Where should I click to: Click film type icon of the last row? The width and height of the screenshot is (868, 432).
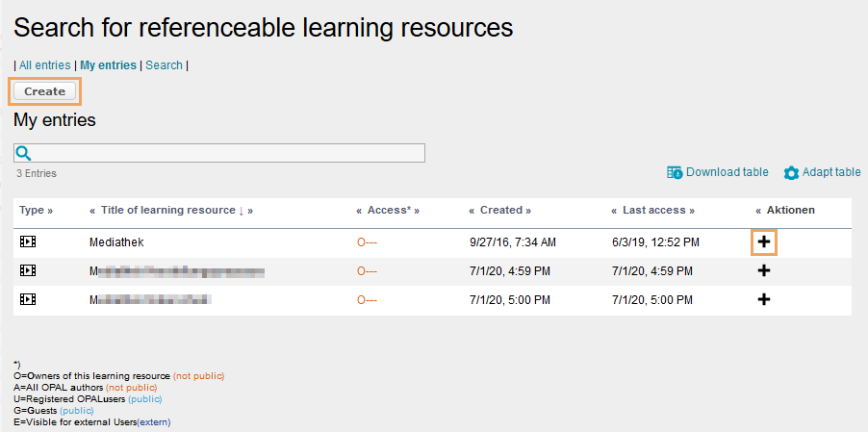(x=27, y=299)
